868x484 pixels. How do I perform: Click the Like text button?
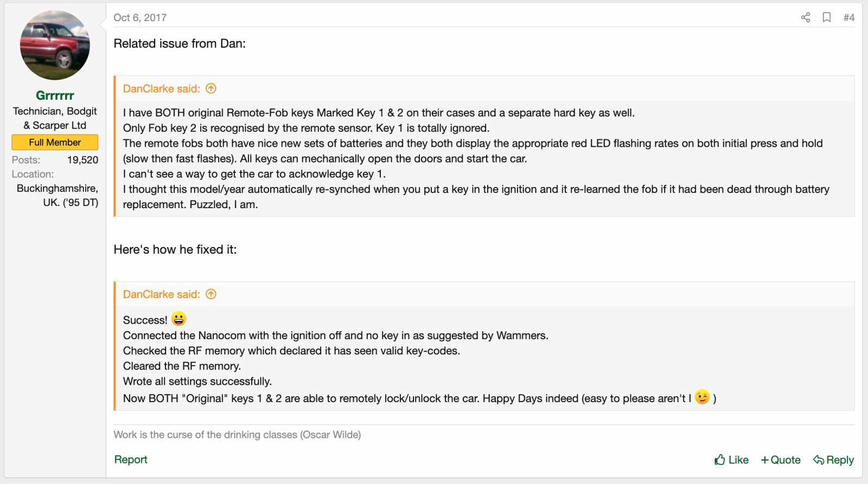pyautogui.click(x=738, y=460)
